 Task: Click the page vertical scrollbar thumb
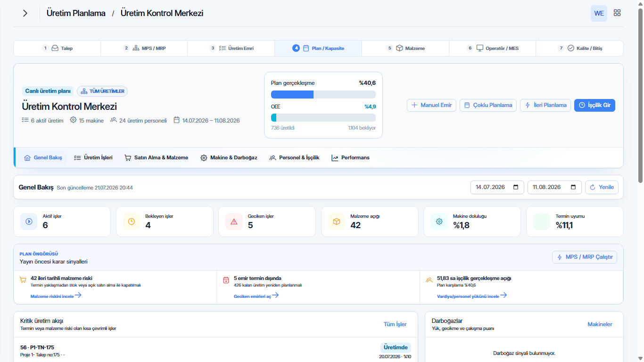click(640, 94)
